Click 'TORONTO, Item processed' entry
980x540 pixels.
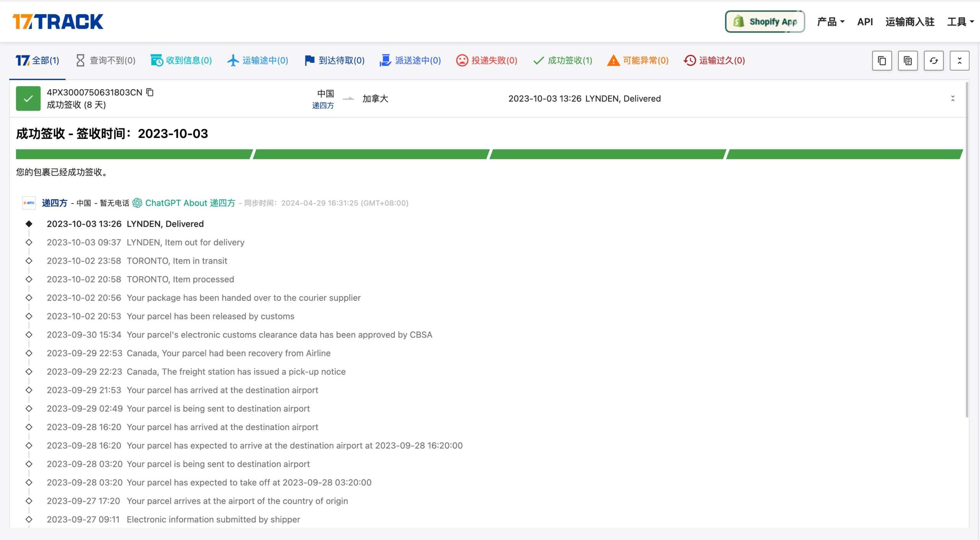coord(180,280)
